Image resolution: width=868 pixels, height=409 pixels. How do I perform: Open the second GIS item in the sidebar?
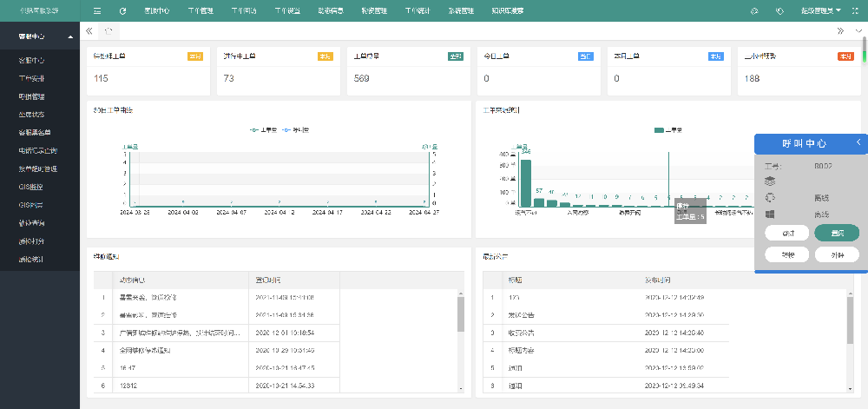click(x=30, y=205)
